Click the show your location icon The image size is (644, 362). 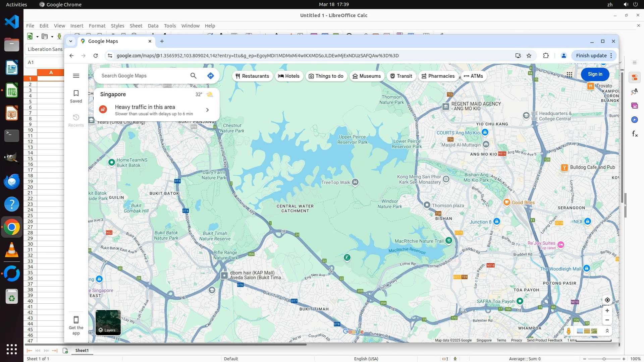pos(607,300)
